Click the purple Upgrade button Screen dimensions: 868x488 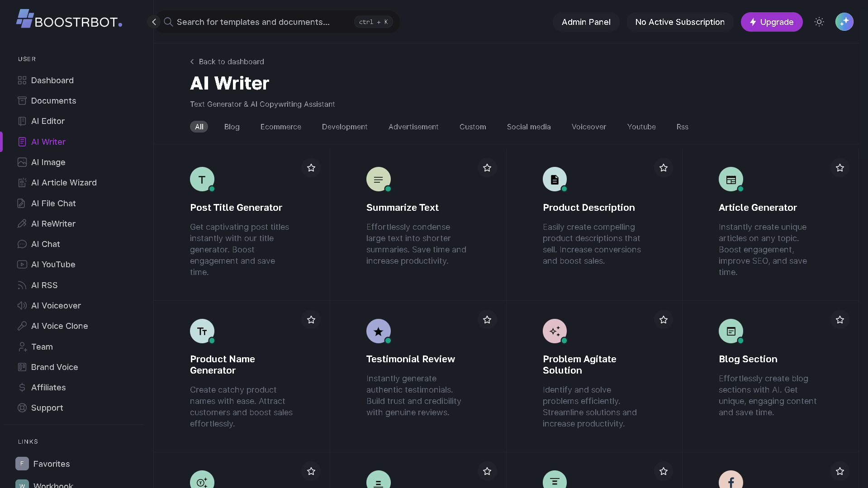tap(772, 22)
